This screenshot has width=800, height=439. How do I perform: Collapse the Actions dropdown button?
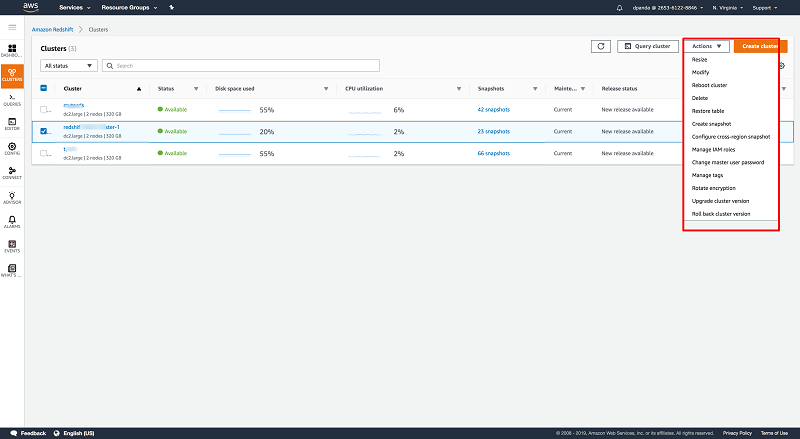pos(707,46)
